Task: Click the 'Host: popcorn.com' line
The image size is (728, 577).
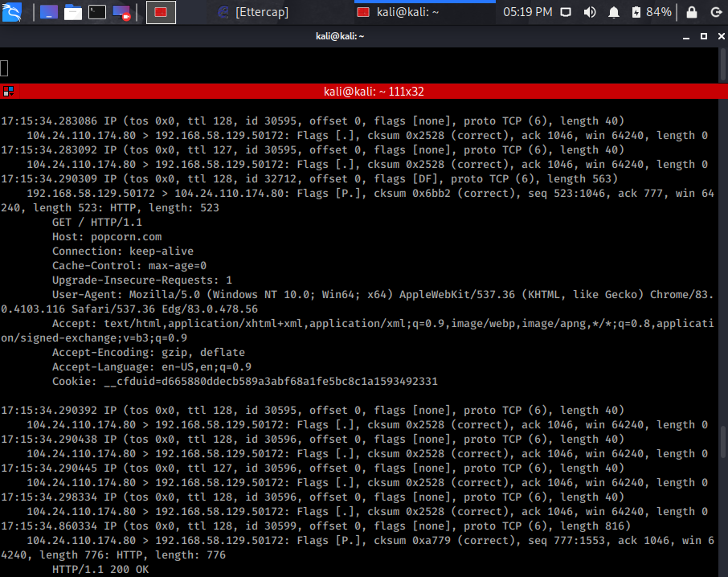Action: tap(107, 237)
